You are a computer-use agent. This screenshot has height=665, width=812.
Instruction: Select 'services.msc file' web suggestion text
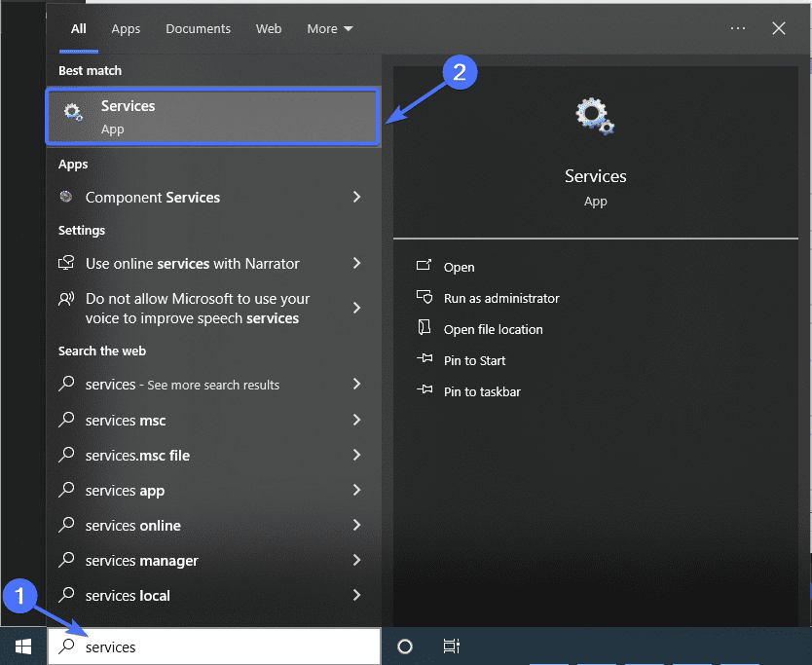coord(137,456)
